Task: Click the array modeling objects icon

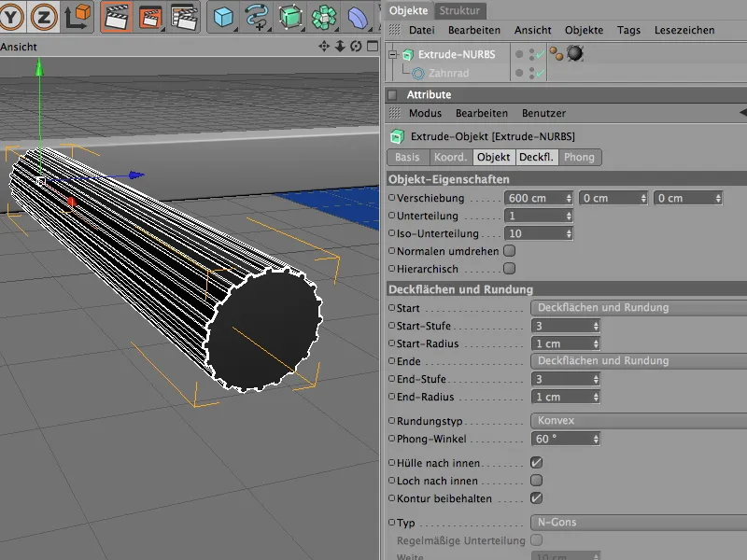Action: [325, 16]
